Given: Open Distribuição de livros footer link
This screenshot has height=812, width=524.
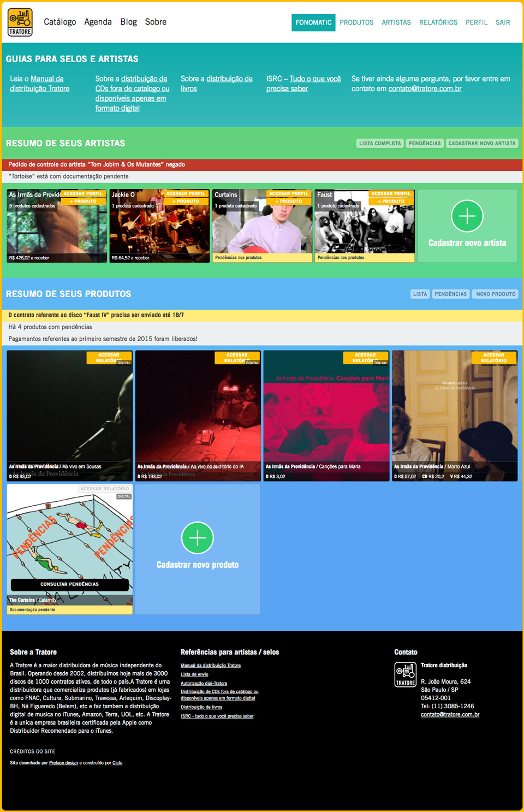Looking at the screenshot, I should coord(201,707).
